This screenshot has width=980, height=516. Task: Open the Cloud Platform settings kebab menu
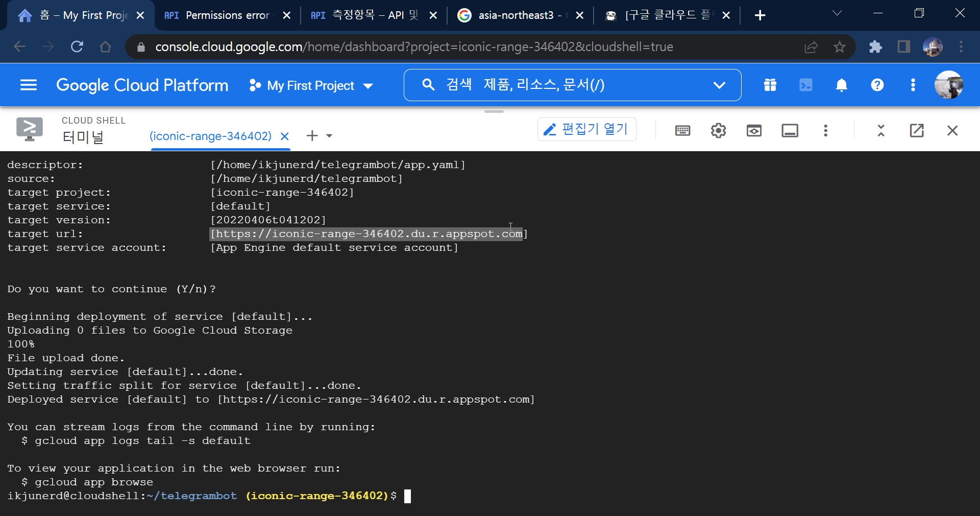pos(913,85)
